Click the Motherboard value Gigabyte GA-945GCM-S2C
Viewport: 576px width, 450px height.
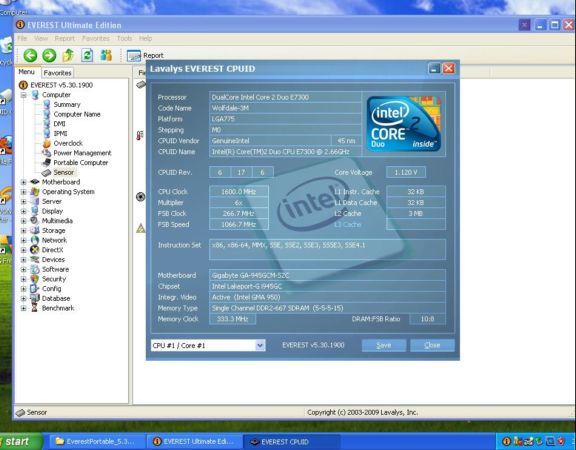point(327,275)
